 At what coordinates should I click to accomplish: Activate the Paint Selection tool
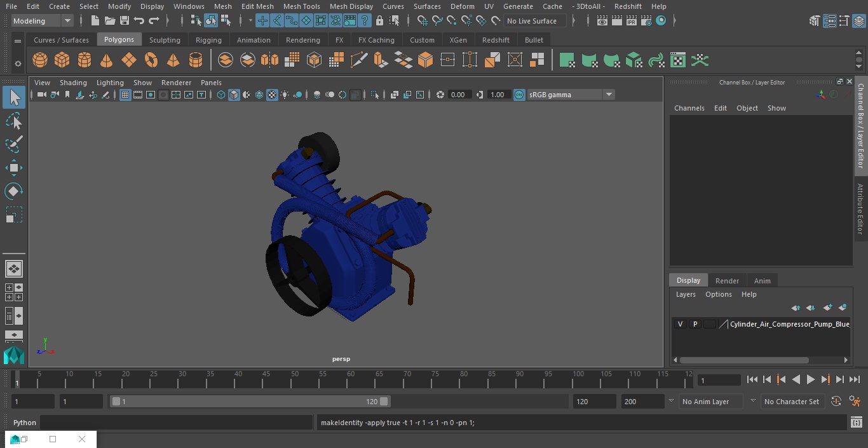(13, 144)
